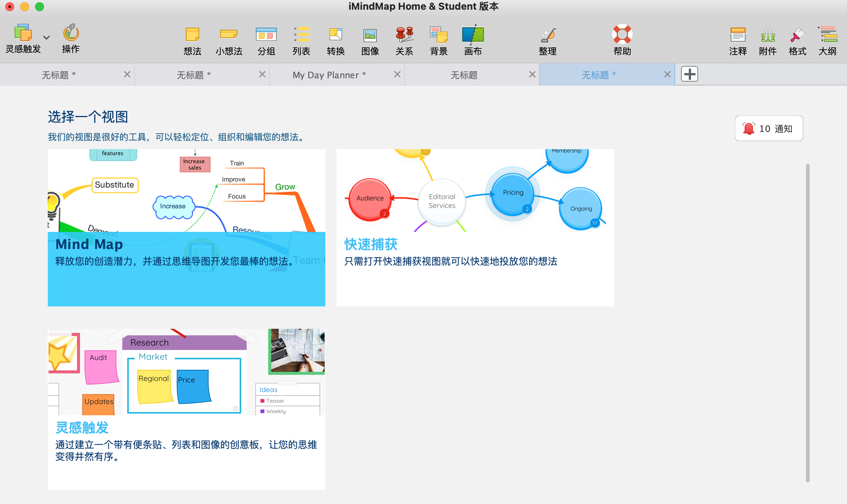The height and width of the screenshot is (504, 847).
Task: Open the 背景 background options
Action: [x=438, y=35]
